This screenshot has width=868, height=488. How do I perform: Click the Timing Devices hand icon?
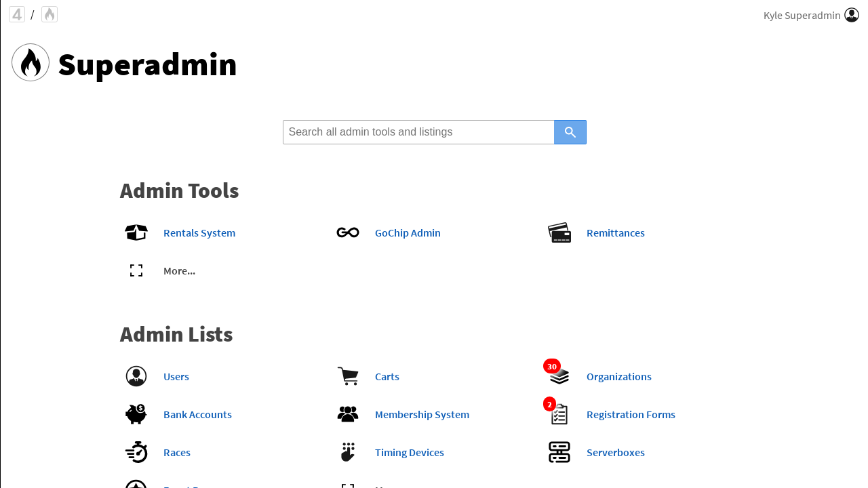[x=348, y=452]
